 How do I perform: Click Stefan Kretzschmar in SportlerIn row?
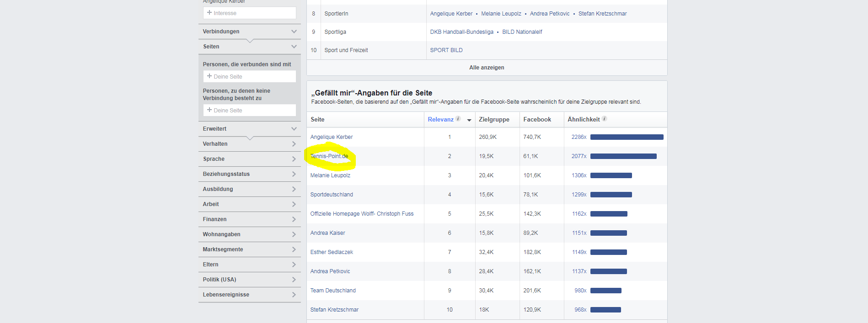602,14
